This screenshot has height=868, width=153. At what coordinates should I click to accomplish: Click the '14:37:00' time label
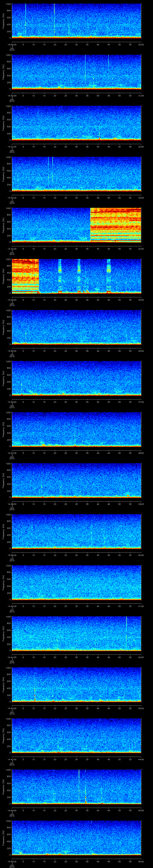pyautogui.click(x=12, y=453)
